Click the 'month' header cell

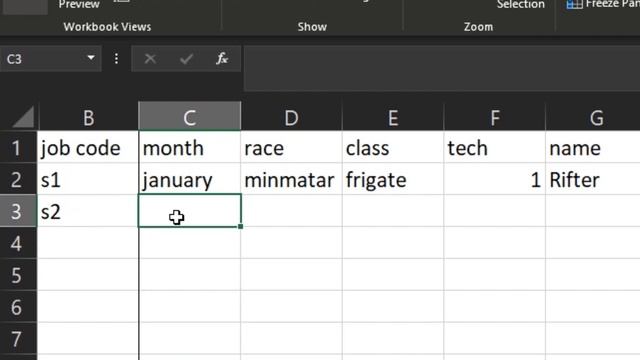pyautogui.click(x=190, y=147)
